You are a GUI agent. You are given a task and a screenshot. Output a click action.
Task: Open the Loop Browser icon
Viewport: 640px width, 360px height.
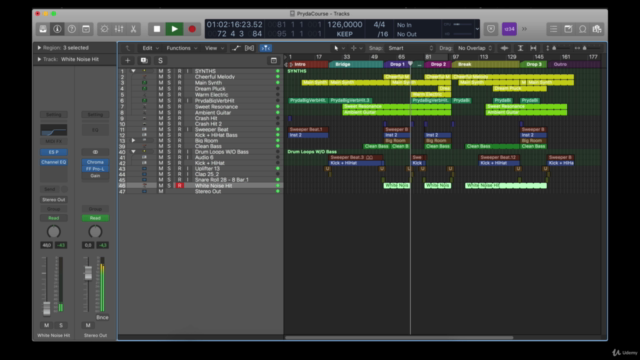coord(583,29)
